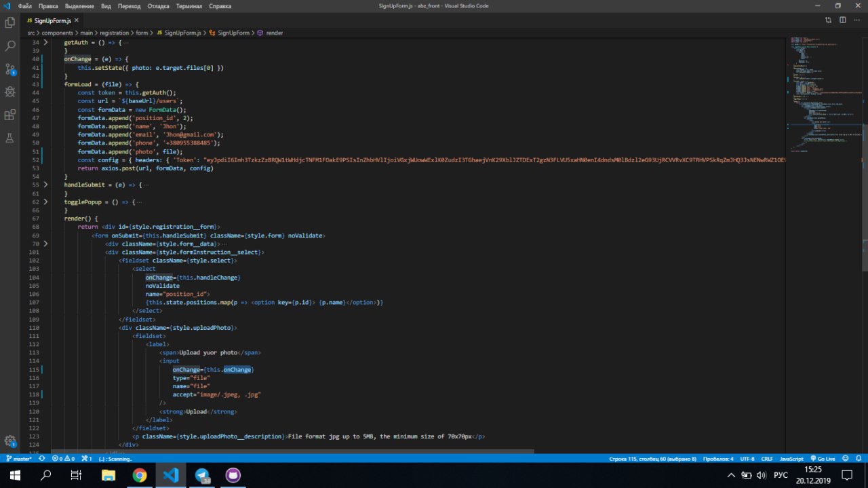Screen dimensions: 868x488
Task: Open Telegram from the Windows taskbar
Action: [203, 475]
